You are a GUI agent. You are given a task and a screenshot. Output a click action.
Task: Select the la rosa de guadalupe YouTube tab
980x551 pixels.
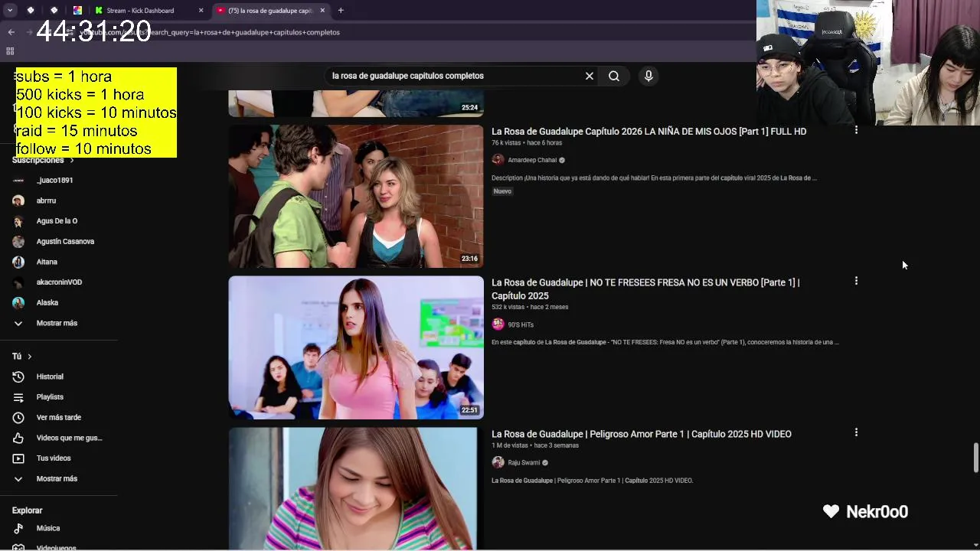click(x=270, y=11)
